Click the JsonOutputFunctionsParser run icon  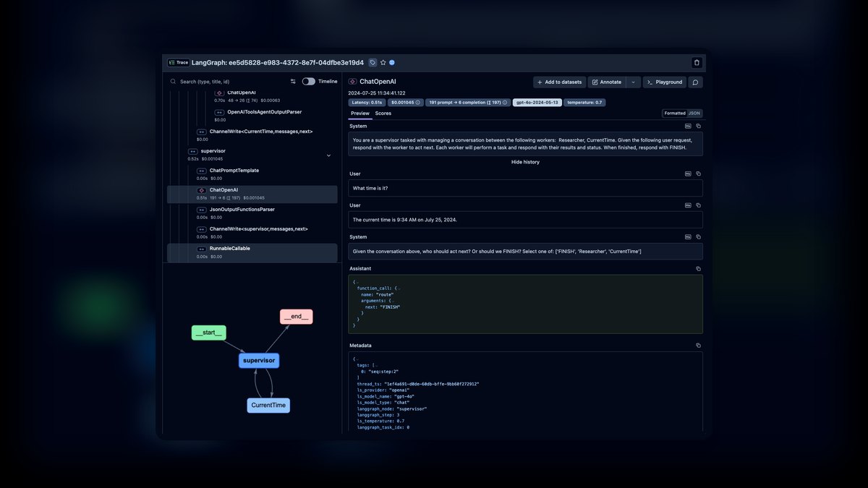coord(202,210)
